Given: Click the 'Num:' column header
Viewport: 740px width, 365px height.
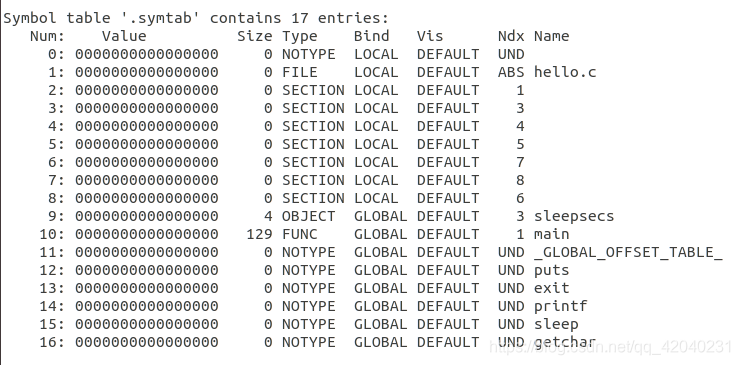Looking at the screenshot, I should [x=47, y=36].
